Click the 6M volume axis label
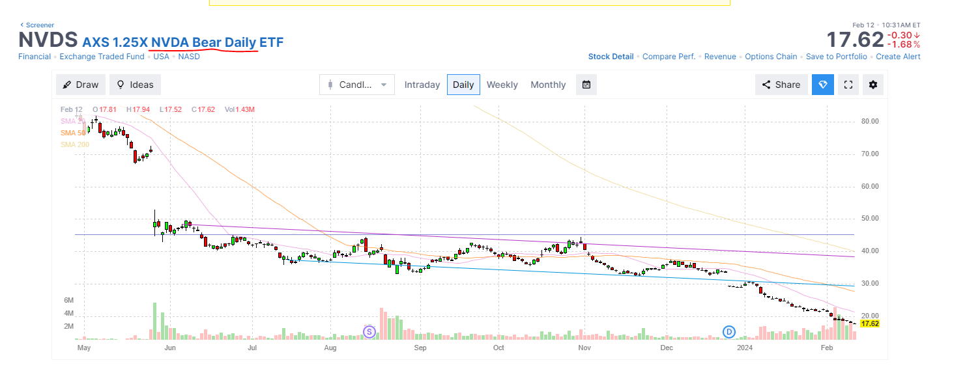Viewport: 980px width, 371px height. pyautogui.click(x=68, y=300)
